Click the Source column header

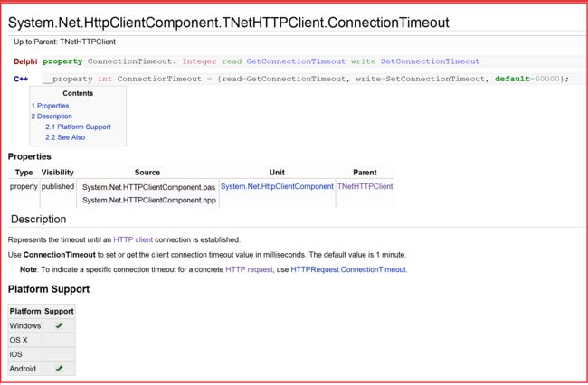click(147, 173)
